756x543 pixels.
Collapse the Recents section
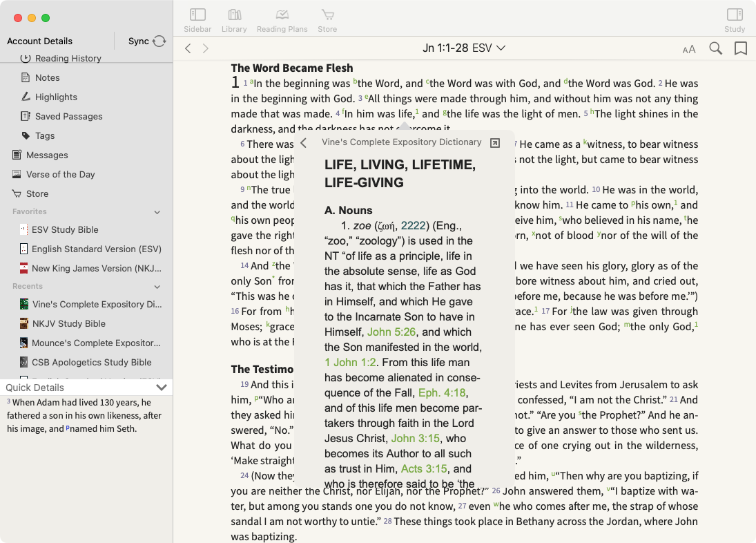click(x=157, y=287)
